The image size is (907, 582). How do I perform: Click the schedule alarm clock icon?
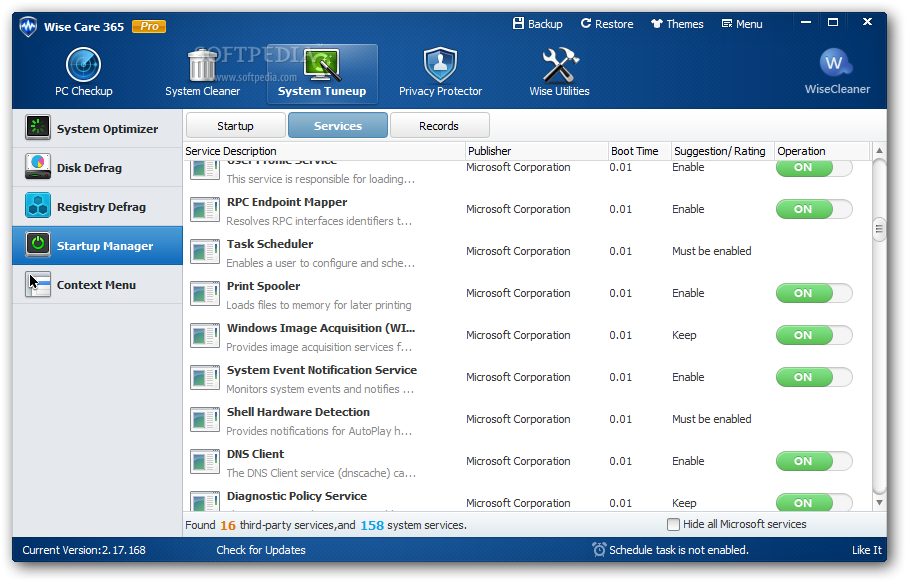click(x=599, y=550)
